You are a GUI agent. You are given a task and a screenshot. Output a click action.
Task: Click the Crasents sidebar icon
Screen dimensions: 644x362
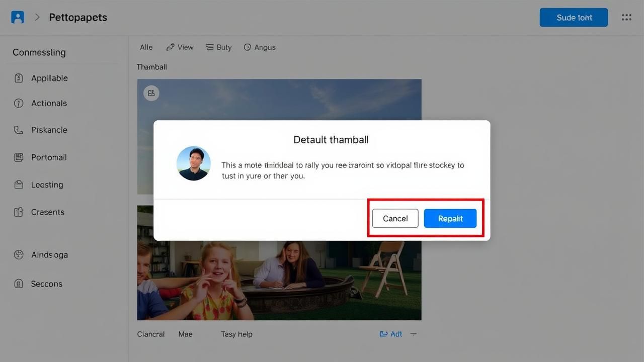19,212
